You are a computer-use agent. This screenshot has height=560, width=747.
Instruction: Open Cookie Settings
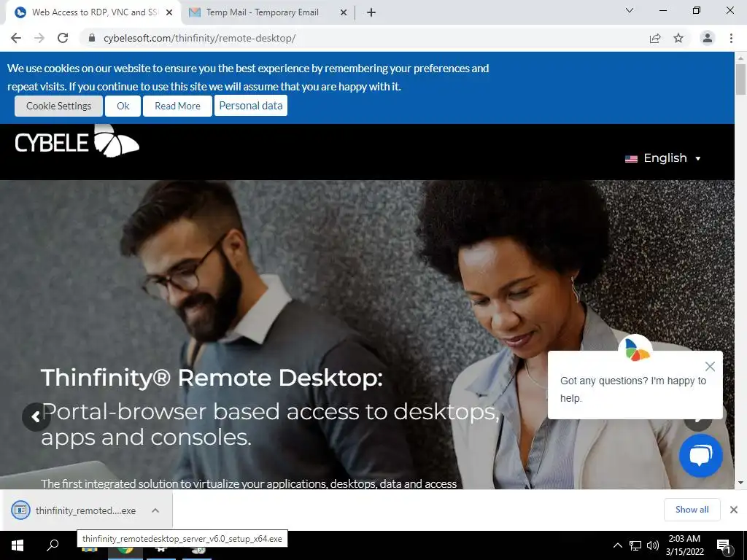click(58, 106)
